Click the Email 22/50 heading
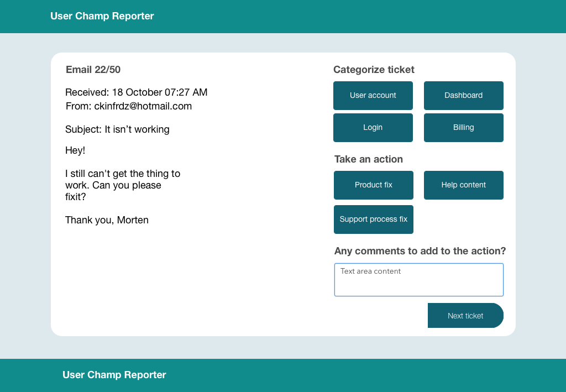 (93, 70)
